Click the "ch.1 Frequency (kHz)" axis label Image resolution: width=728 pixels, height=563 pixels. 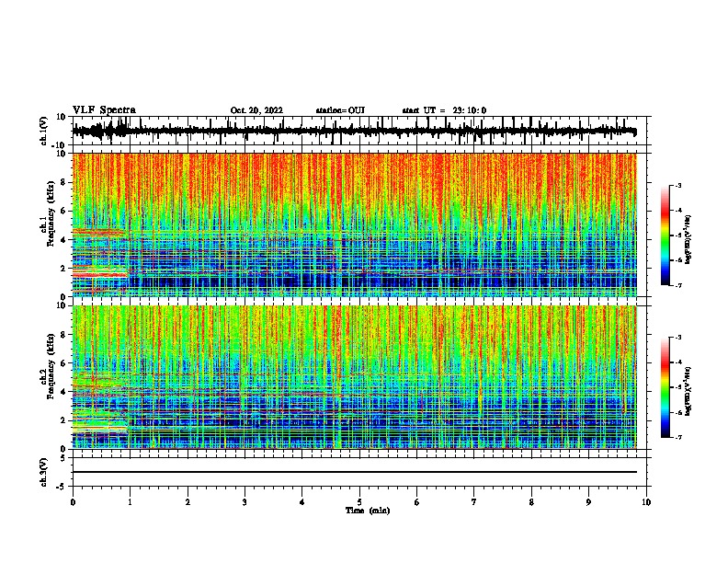tap(48, 212)
